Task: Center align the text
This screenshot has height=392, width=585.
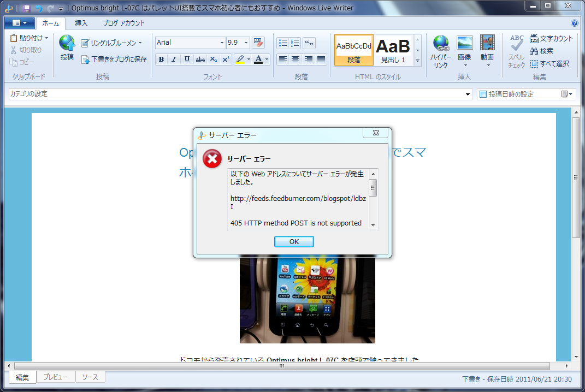Action: click(x=296, y=60)
